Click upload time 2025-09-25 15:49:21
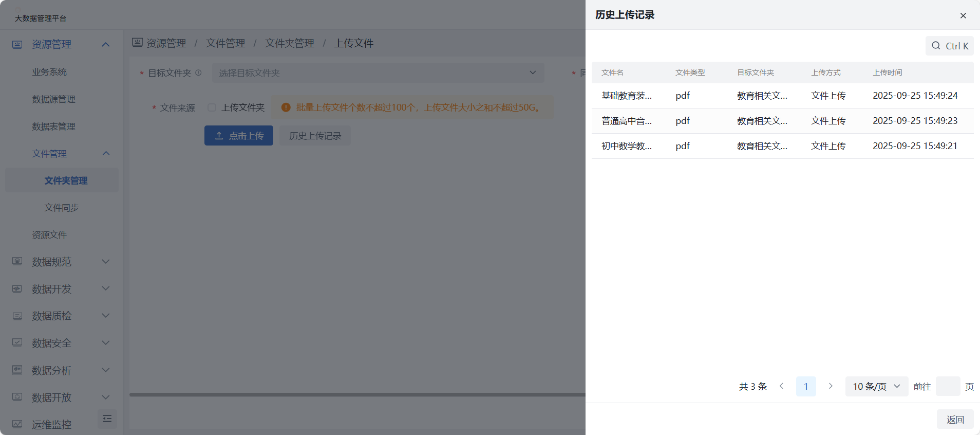This screenshot has height=435, width=980. pyautogui.click(x=915, y=146)
